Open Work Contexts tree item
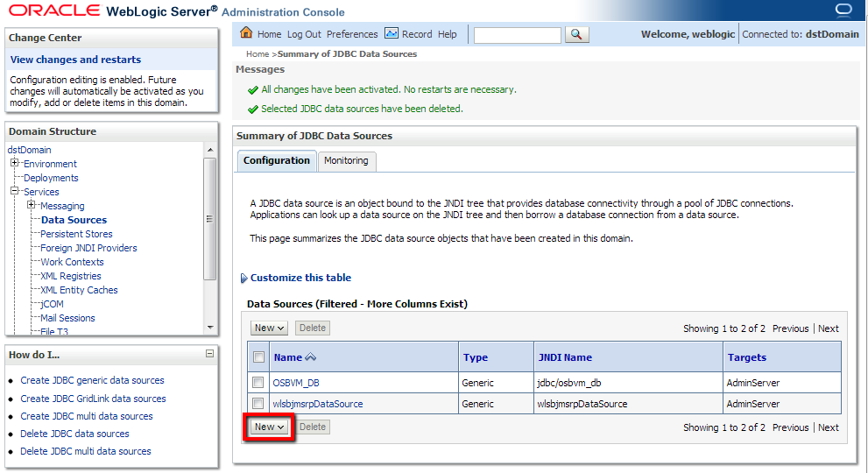The image size is (868, 473). tap(72, 262)
